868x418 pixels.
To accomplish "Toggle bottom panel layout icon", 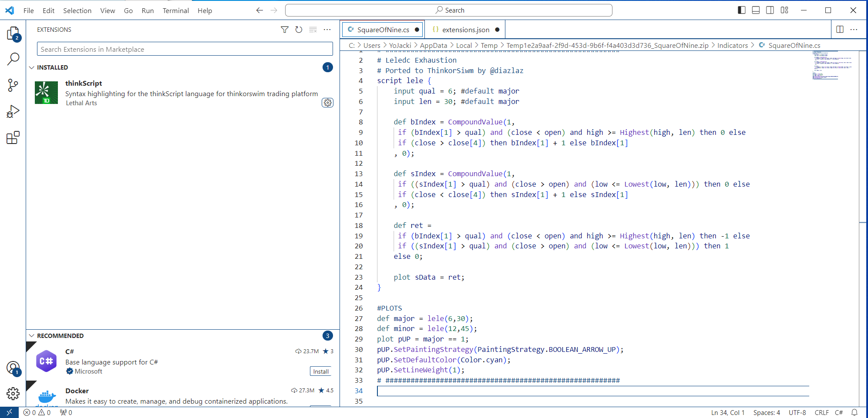I will point(756,10).
